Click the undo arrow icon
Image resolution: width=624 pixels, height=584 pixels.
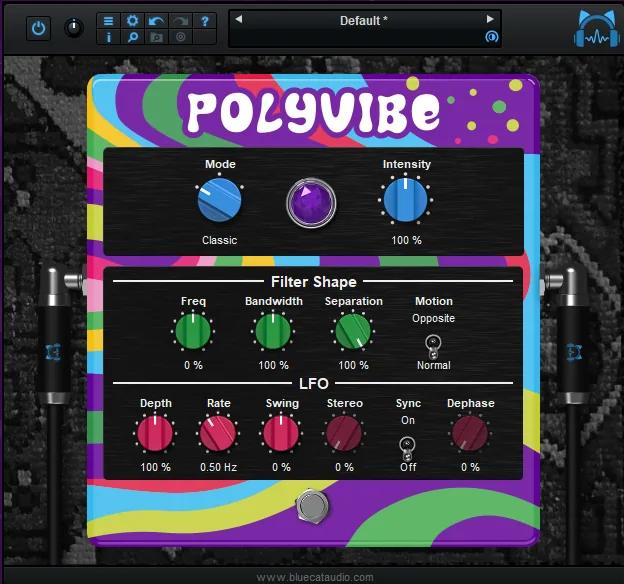click(x=156, y=20)
